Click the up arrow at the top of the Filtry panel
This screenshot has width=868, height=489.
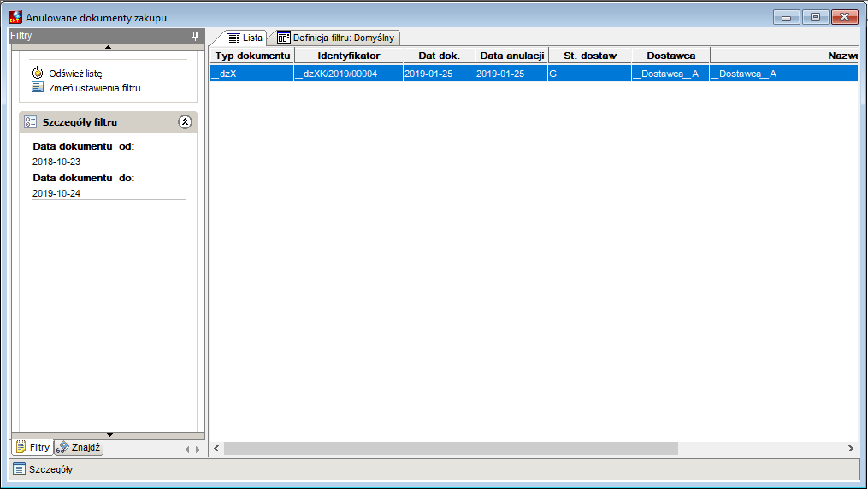tap(109, 47)
